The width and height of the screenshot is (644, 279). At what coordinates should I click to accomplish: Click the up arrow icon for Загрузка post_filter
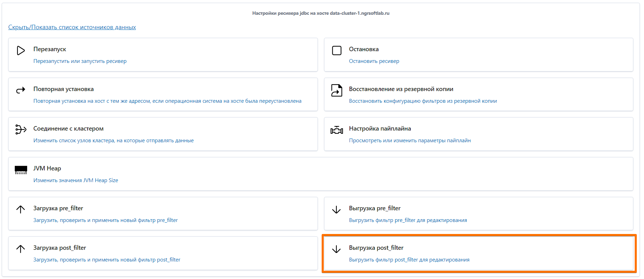coord(21,249)
